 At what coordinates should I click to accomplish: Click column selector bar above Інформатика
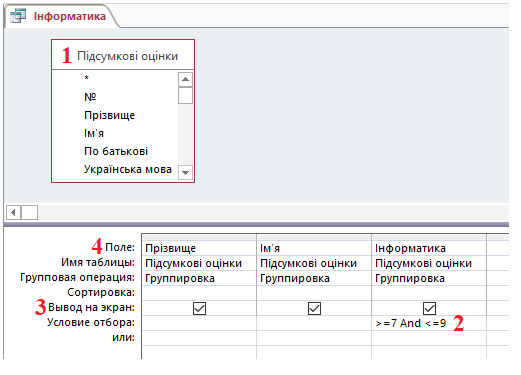click(x=429, y=237)
